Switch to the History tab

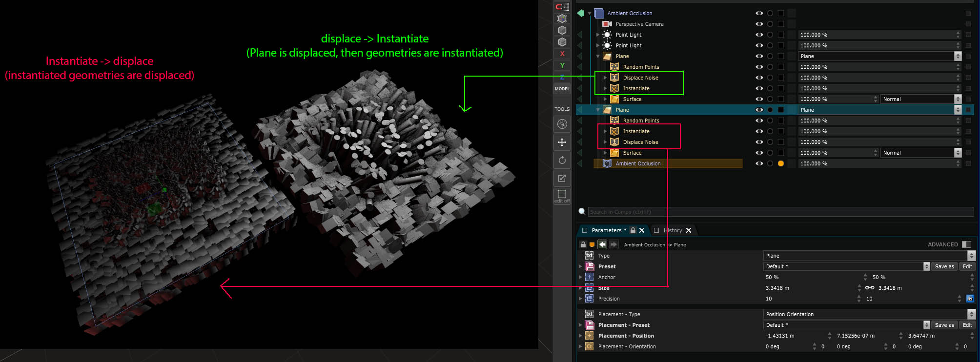[673, 230]
